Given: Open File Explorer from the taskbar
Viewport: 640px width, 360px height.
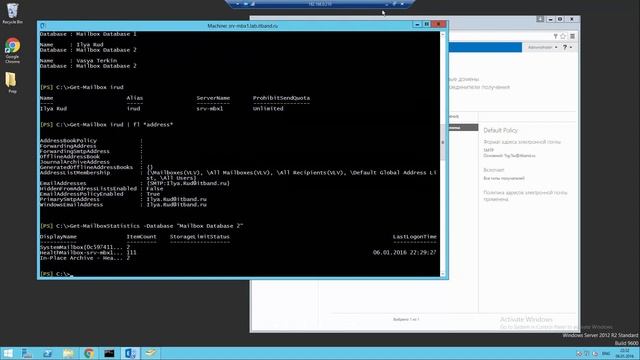Looking at the screenshot, I should point(68,353).
